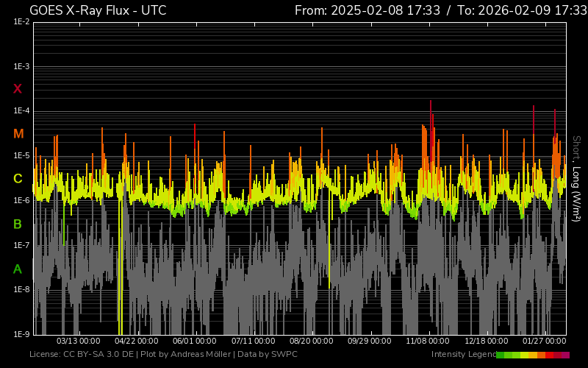Click the Intensity Legend color gradient bar
Image resolution: width=588 pixels, height=368 pixels.
tap(533, 355)
